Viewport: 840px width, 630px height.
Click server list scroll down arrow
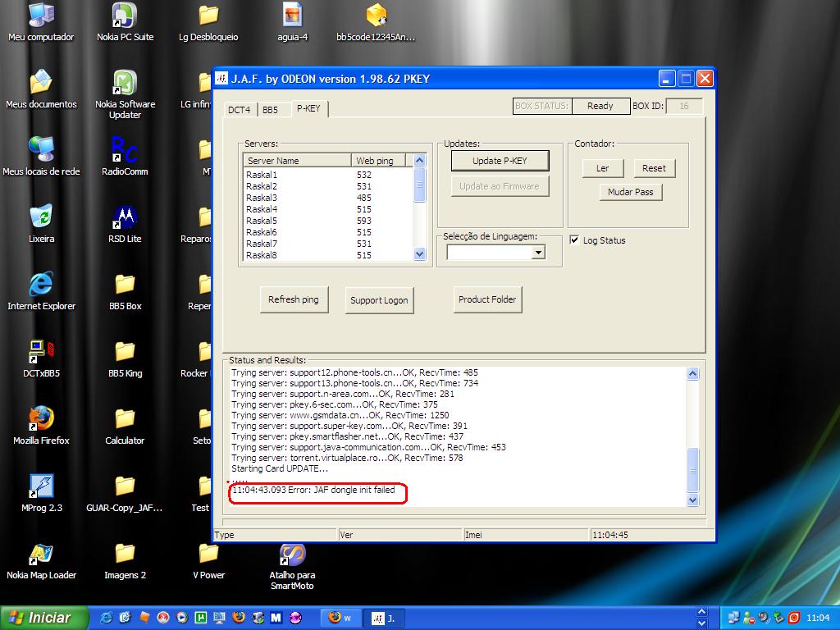click(x=419, y=254)
